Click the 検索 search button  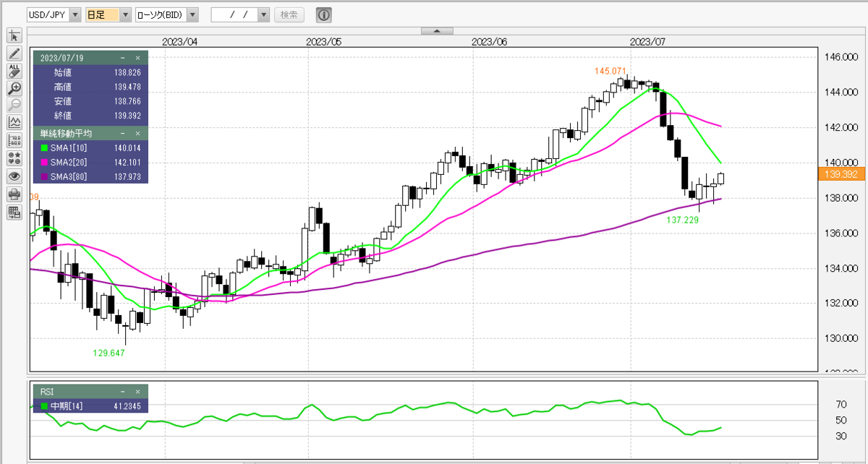[x=289, y=14]
